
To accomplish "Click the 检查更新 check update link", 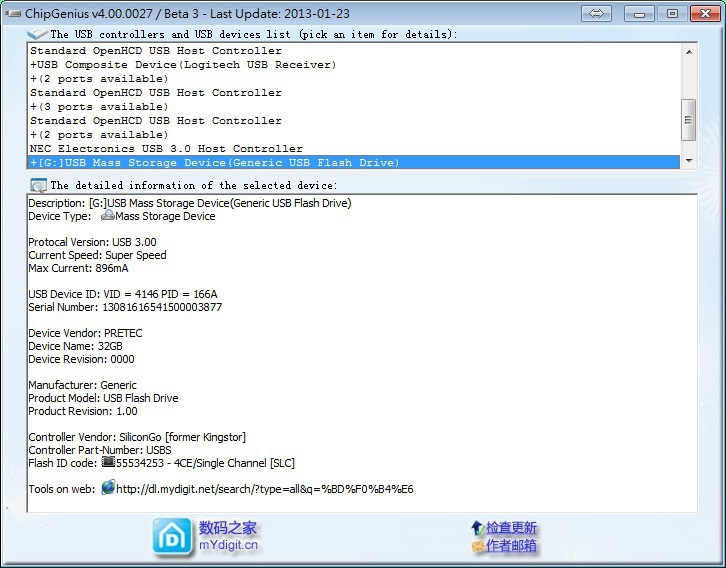I will pos(511,527).
